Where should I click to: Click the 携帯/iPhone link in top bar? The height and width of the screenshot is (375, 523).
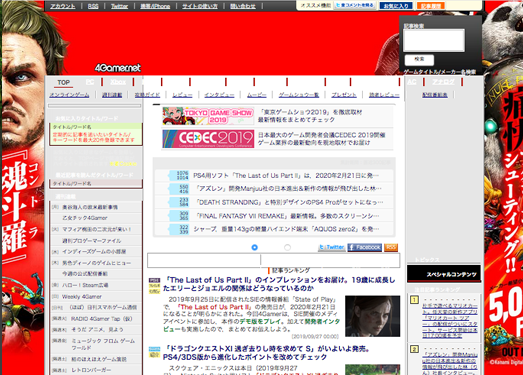point(155,6)
